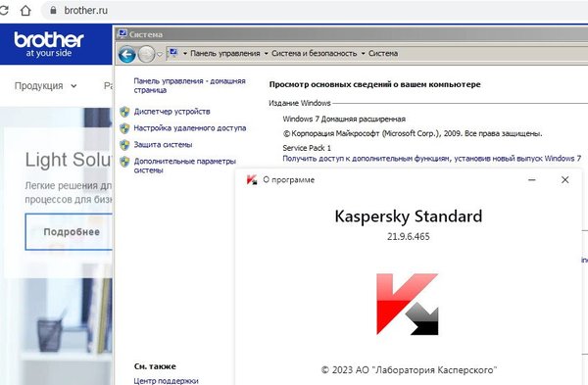Click the browser reload icon
Viewport: 588px width, 385px height.
coord(3,10)
